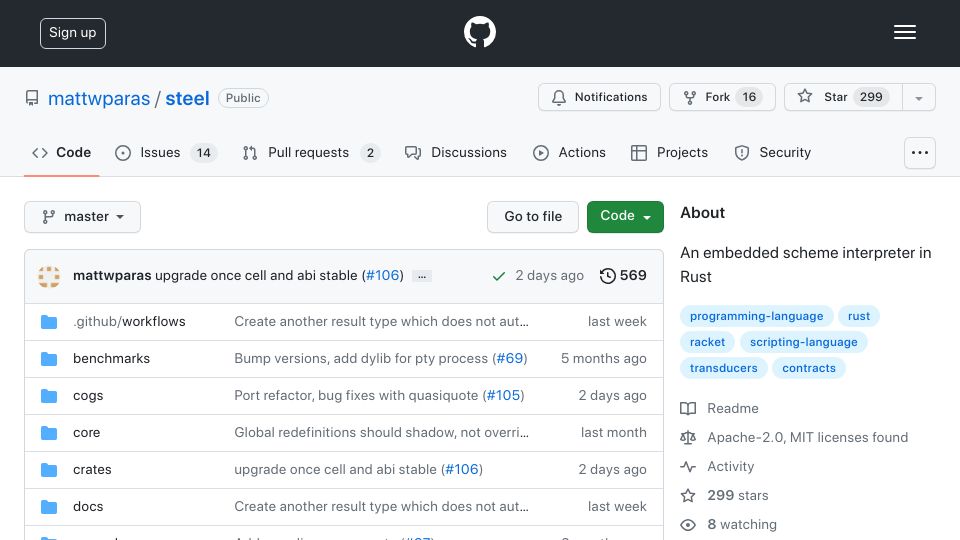
Task: Click the repository book icon
Action: tap(32, 98)
